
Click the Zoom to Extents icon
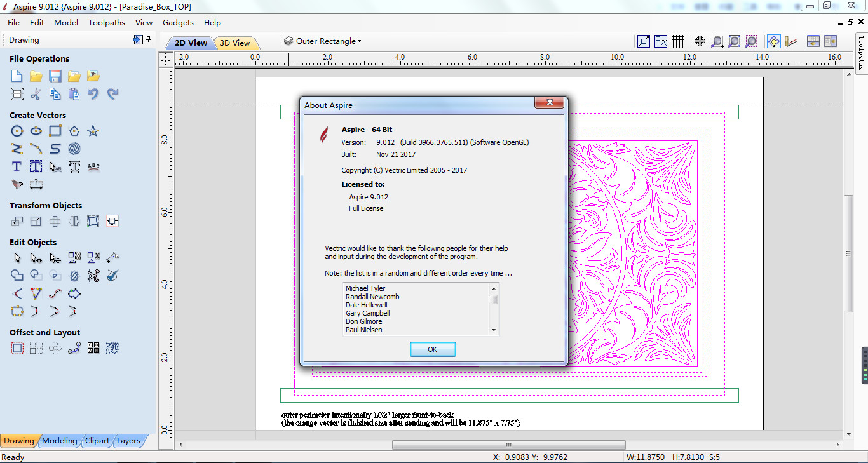tap(734, 41)
